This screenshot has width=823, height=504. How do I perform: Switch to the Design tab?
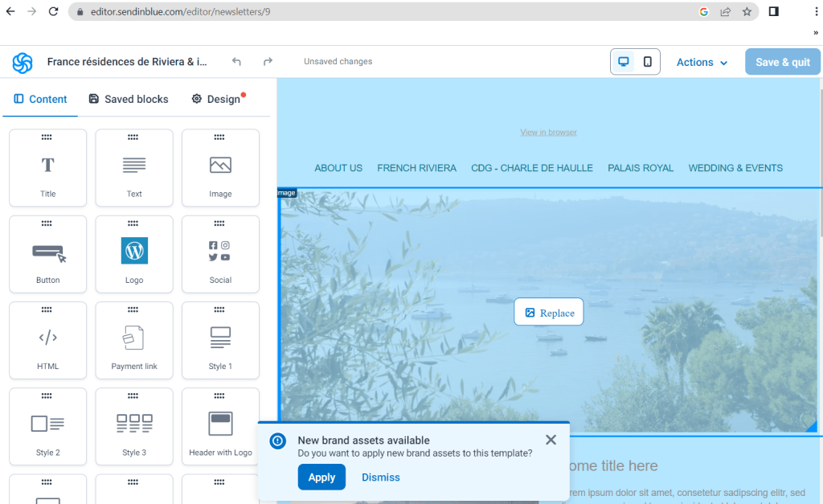pos(216,99)
